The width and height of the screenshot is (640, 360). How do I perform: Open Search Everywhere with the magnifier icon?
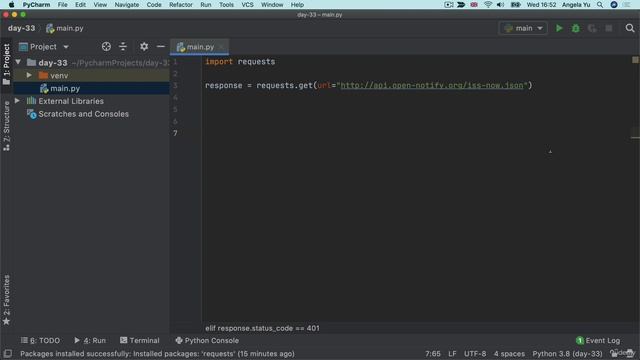(630, 28)
